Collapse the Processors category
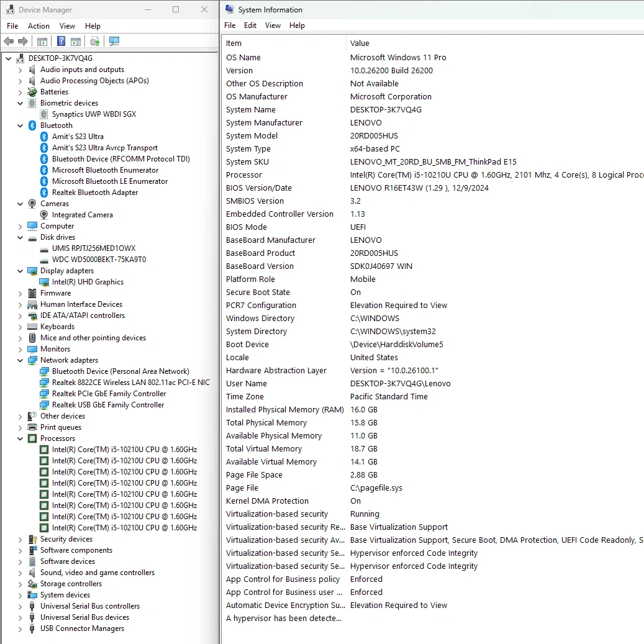Image resolution: width=644 pixels, height=644 pixels. tap(20, 438)
